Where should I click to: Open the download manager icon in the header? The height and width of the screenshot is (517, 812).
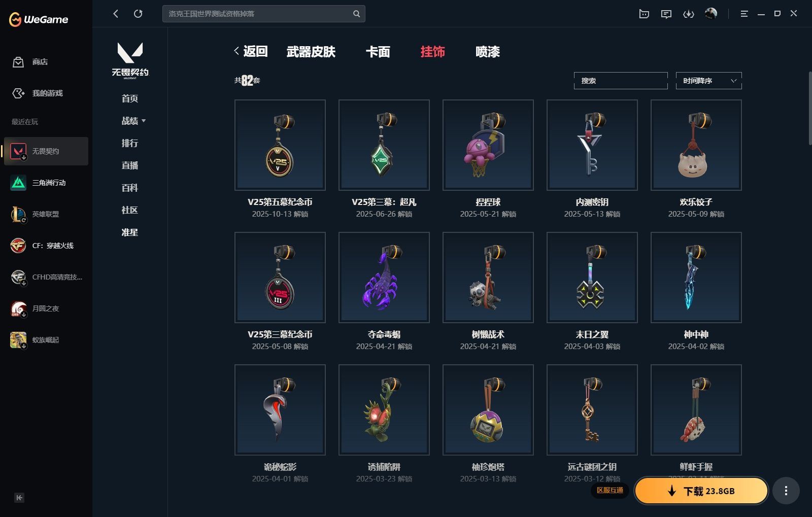tap(688, 14)
